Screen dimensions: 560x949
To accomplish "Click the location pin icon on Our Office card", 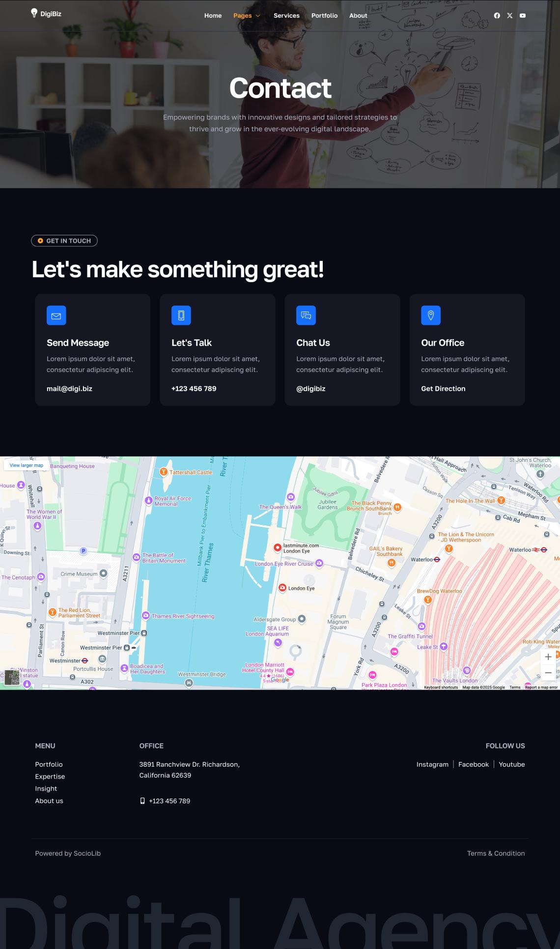I will (431, 316).
